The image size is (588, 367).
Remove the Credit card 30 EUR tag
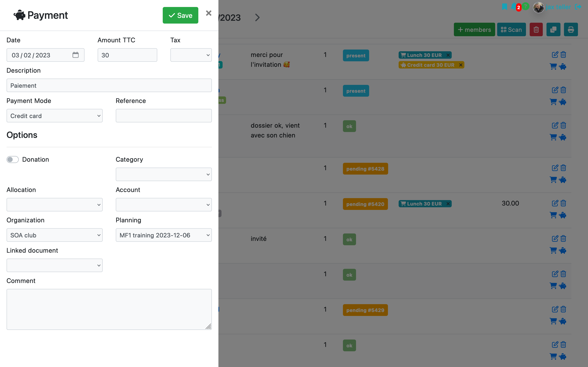[x=460, y=65]
